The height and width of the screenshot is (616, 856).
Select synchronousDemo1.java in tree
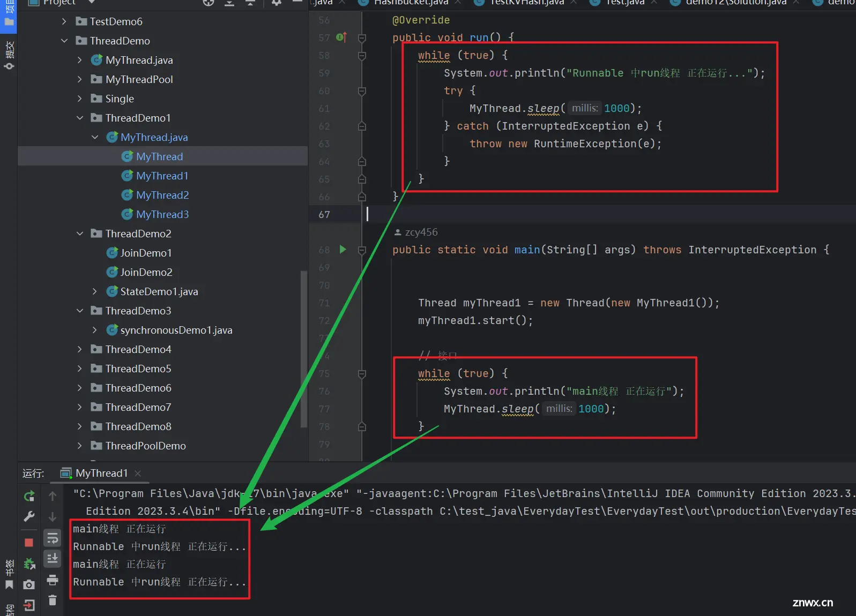coord(176,330)
